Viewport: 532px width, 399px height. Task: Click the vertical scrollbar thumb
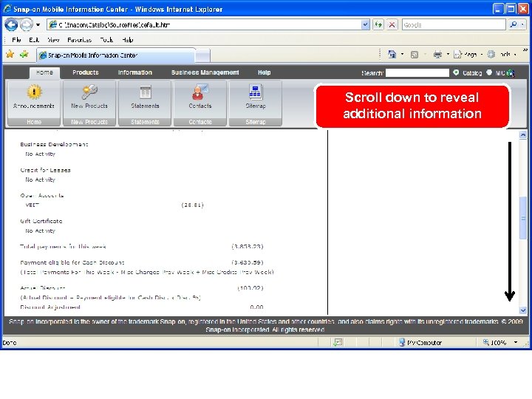[x=523, y=219]
